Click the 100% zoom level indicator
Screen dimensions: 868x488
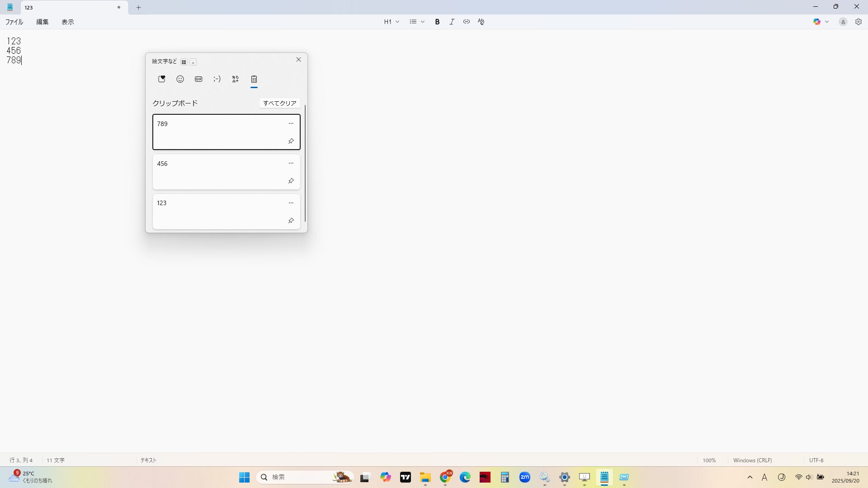[x=709, y=460]
